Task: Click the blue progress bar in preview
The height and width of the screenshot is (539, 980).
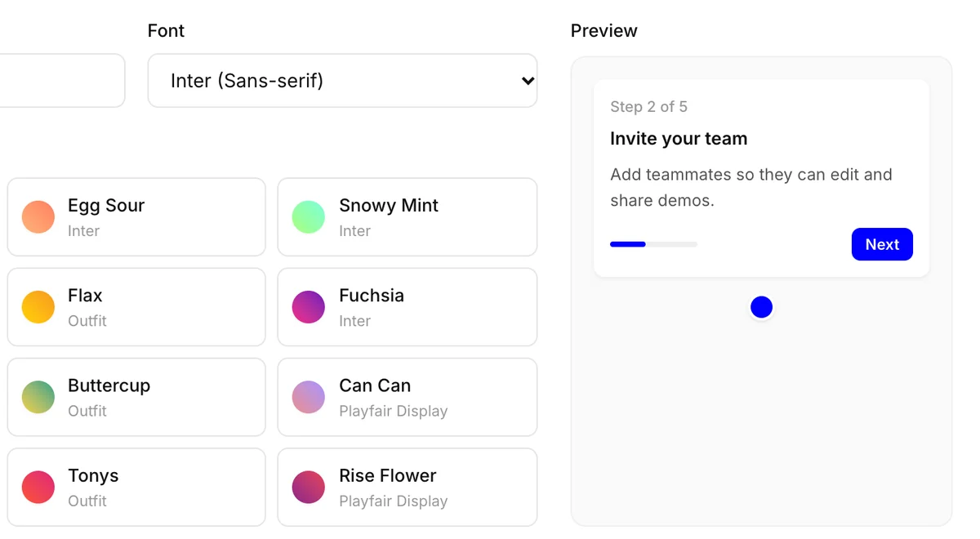Action: (653, 244)
